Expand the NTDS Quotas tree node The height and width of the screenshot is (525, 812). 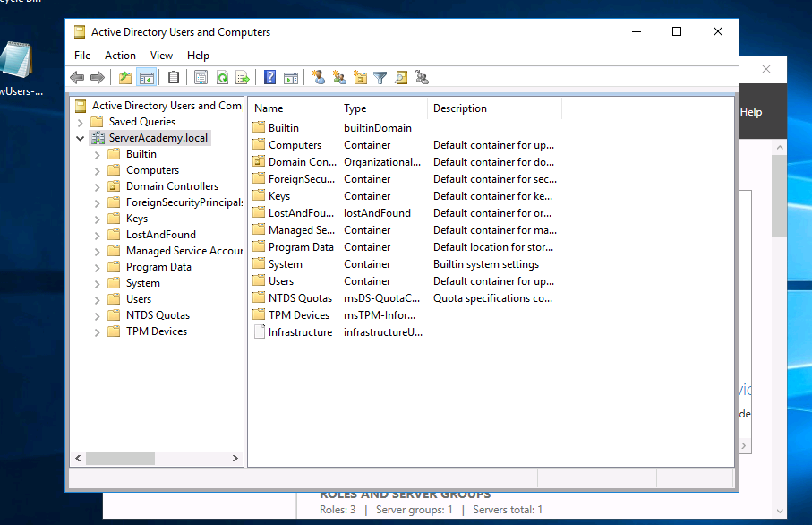[x=97, y=316]
